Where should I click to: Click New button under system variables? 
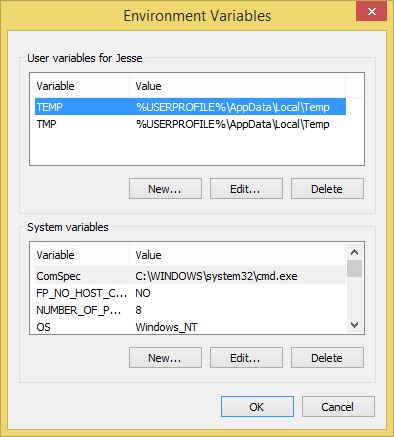[x=165, y=358]
